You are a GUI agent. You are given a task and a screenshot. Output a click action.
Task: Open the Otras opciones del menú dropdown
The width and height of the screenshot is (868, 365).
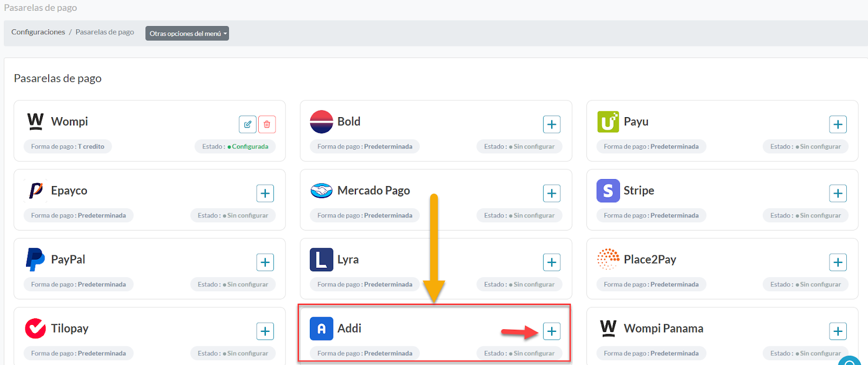click(187, 34)
